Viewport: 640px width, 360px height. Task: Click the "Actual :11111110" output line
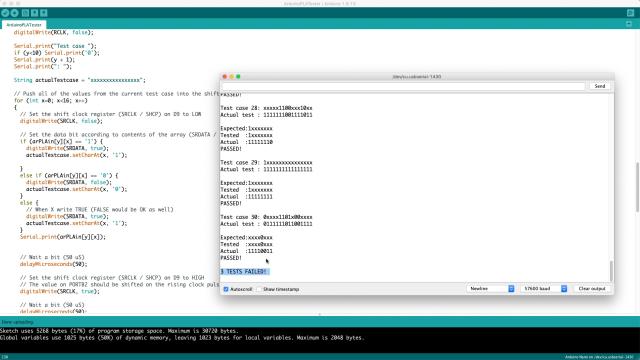[x=247, y=142]
